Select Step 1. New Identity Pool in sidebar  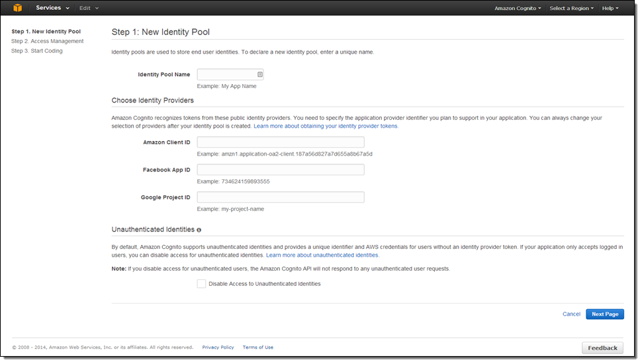click(x=46, y=31)
